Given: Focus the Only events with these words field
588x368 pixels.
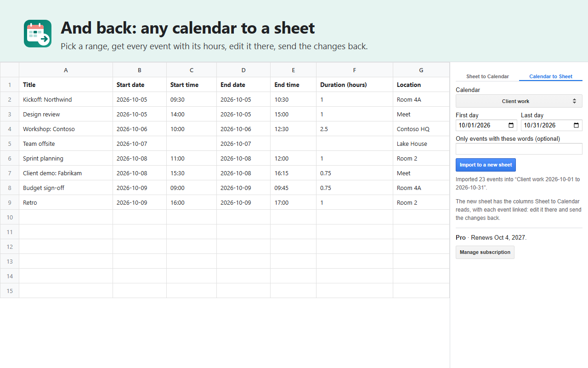Looking at the screenshot, I should pyautogui.click(x=519, y=149).
